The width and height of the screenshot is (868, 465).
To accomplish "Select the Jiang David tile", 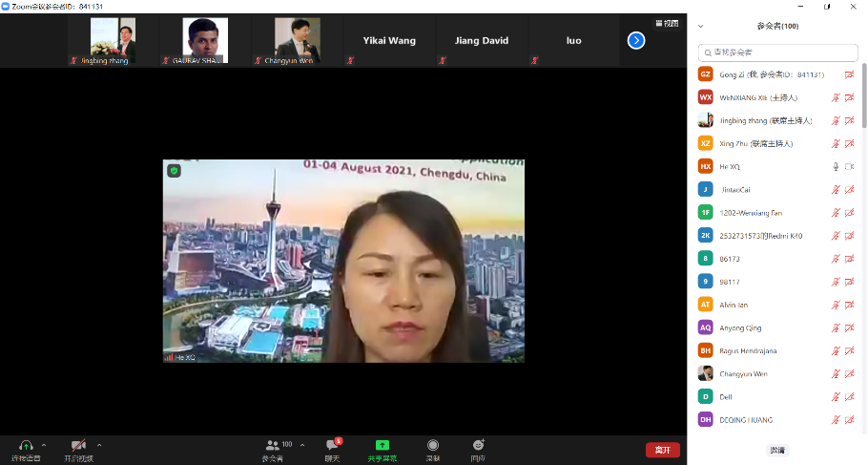I will pos(482,40).
